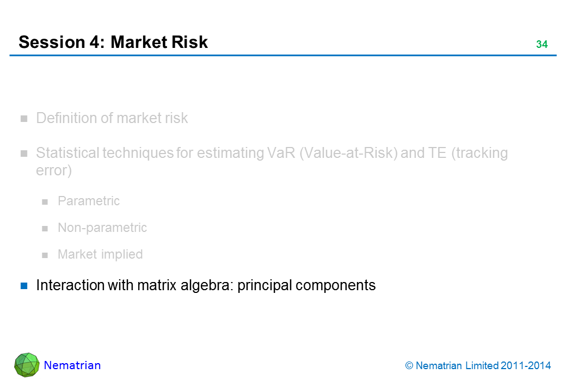Select the small bullet next to Market implied
Image resolution: width=566 pixels, height=392 pixels.
click(x=46, y=255)
